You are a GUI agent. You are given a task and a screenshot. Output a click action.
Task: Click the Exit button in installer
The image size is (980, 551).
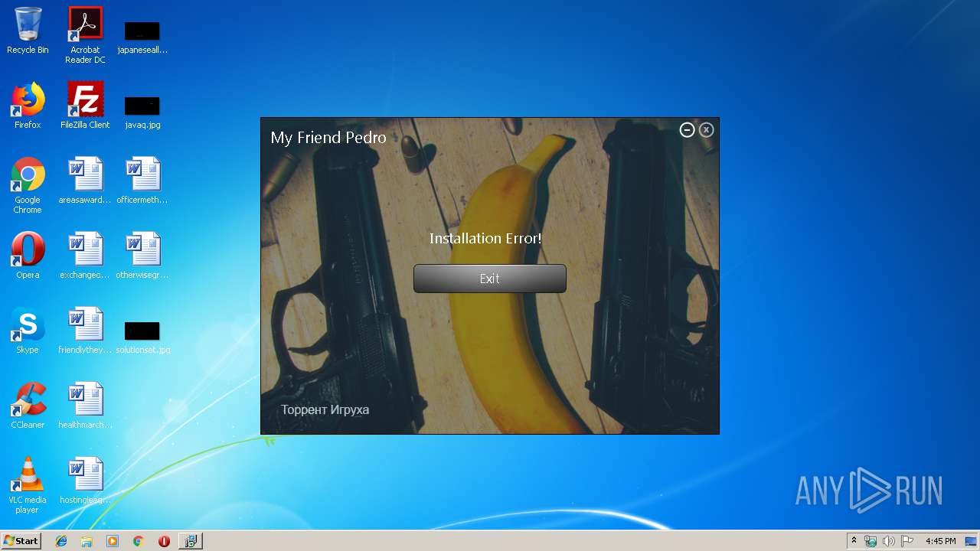pyautogui.click(x=490, y=279)
